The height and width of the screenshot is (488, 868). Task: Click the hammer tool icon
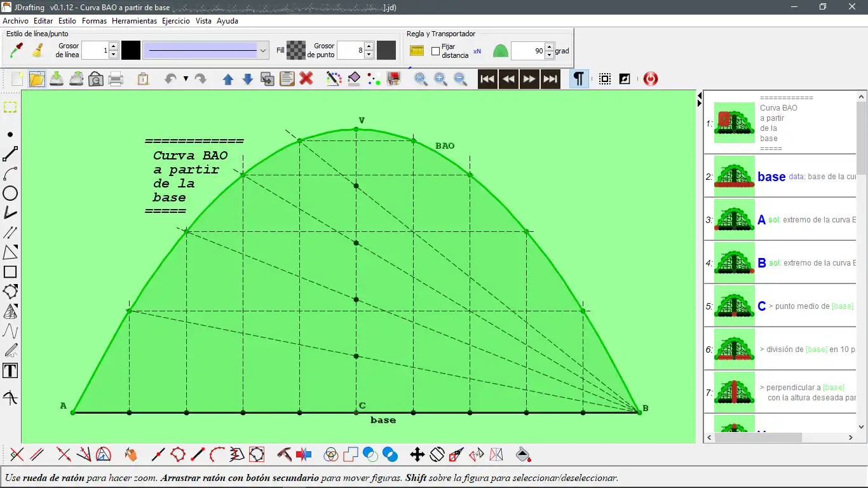(284, 454)
